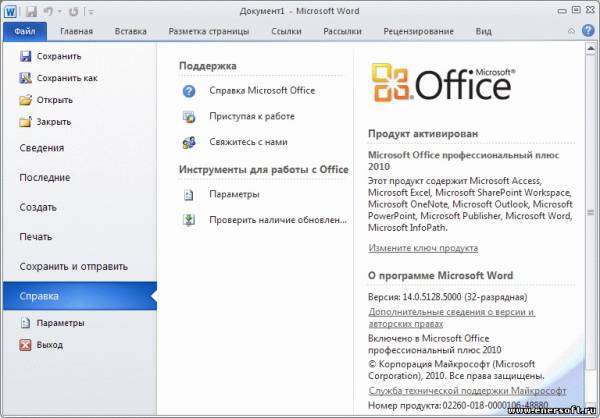Click the Справка Microsoft Office label
The image size is (600, 418).
click(x=262, y=91)
